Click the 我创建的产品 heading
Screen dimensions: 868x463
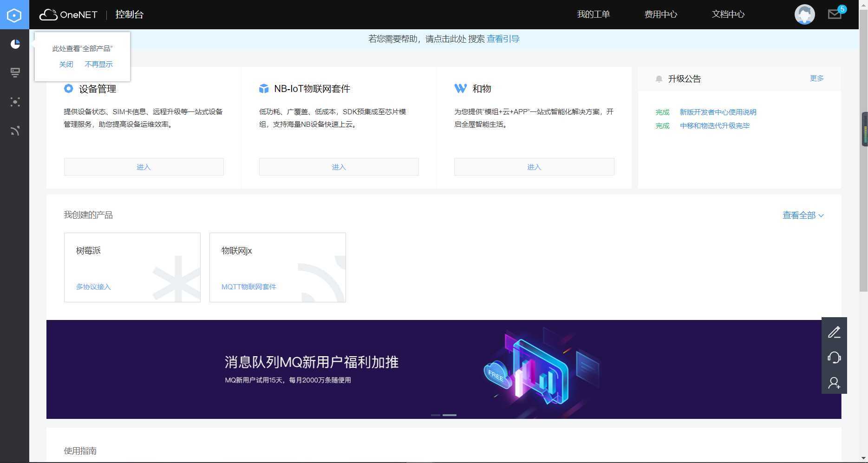click(x=88, y=215)
